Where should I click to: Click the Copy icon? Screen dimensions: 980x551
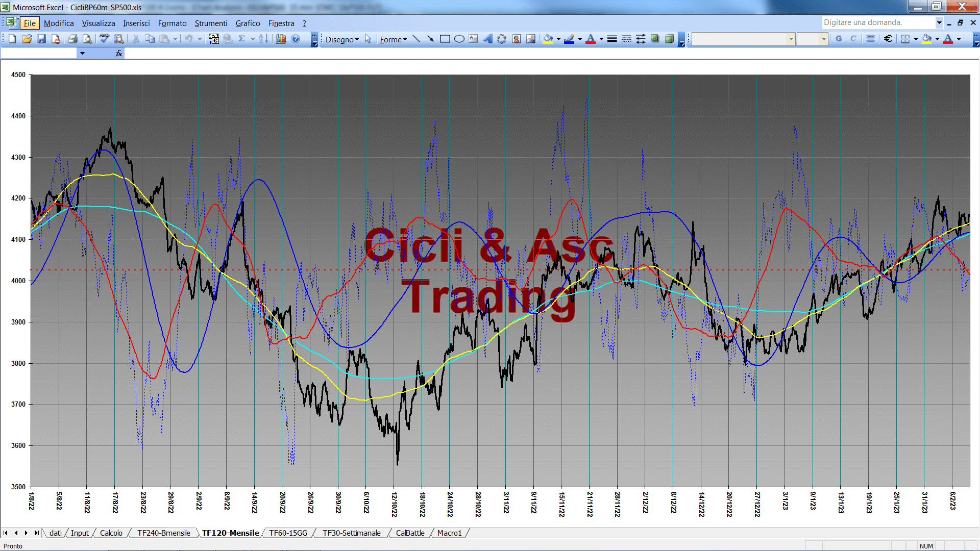click(150, 39)
